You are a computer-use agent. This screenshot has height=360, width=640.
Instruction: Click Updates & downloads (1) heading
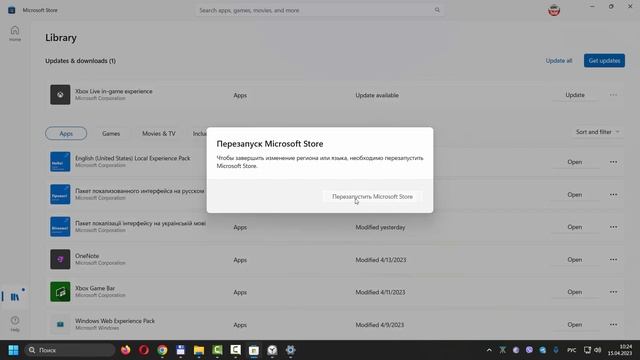(80, 60)
